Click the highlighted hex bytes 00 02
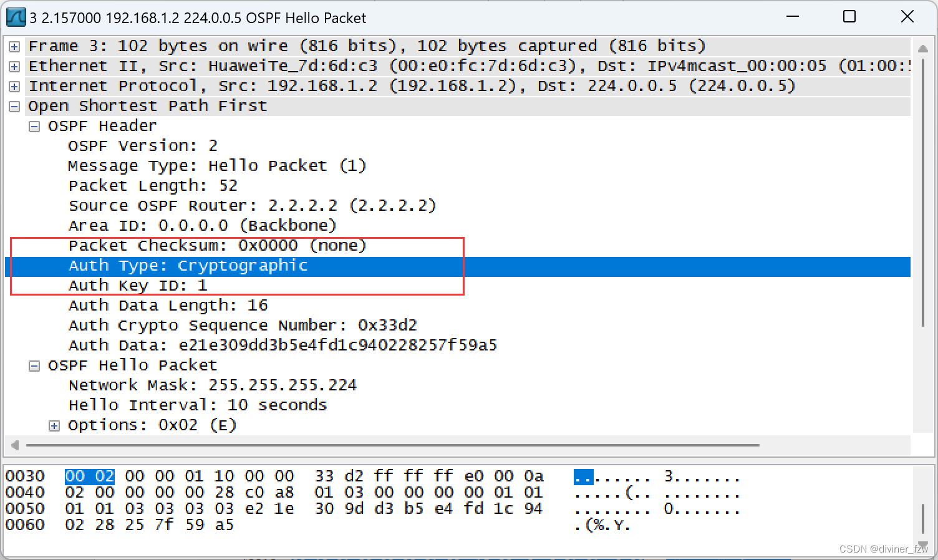The height and width of the screenshot is (560, 938). click(90, 476)
